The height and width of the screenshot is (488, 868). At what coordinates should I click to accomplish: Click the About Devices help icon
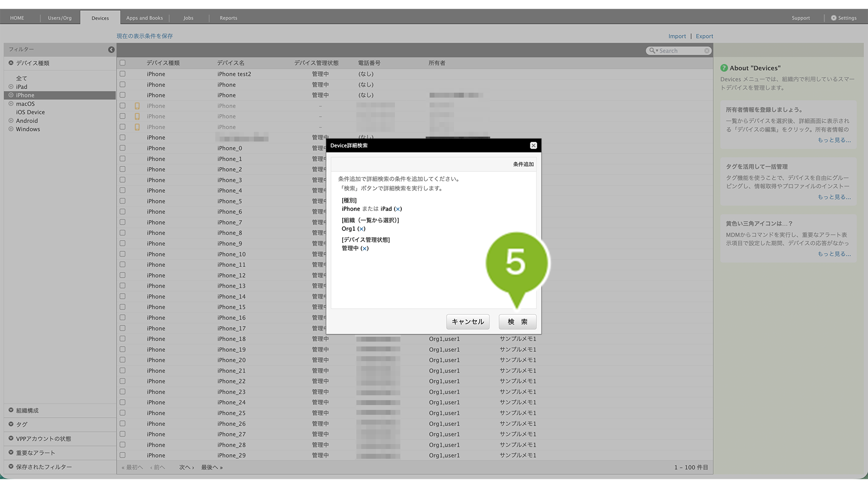click(x=724, y=68)
